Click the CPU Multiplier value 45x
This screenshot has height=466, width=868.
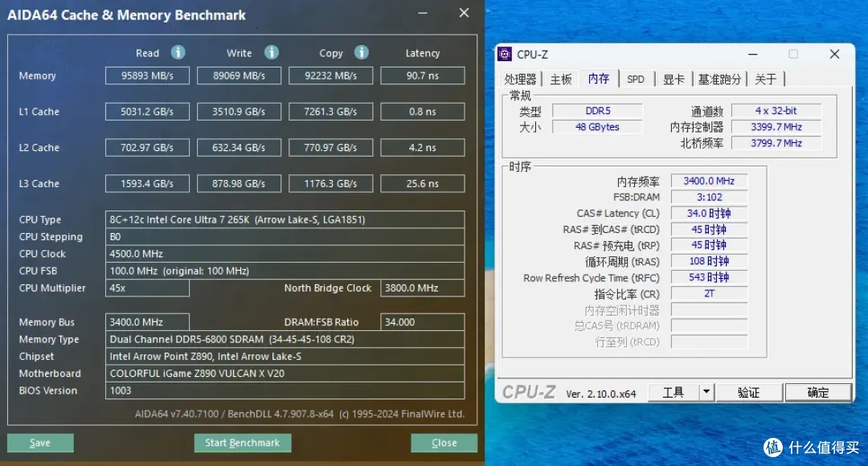coord(147,288)
